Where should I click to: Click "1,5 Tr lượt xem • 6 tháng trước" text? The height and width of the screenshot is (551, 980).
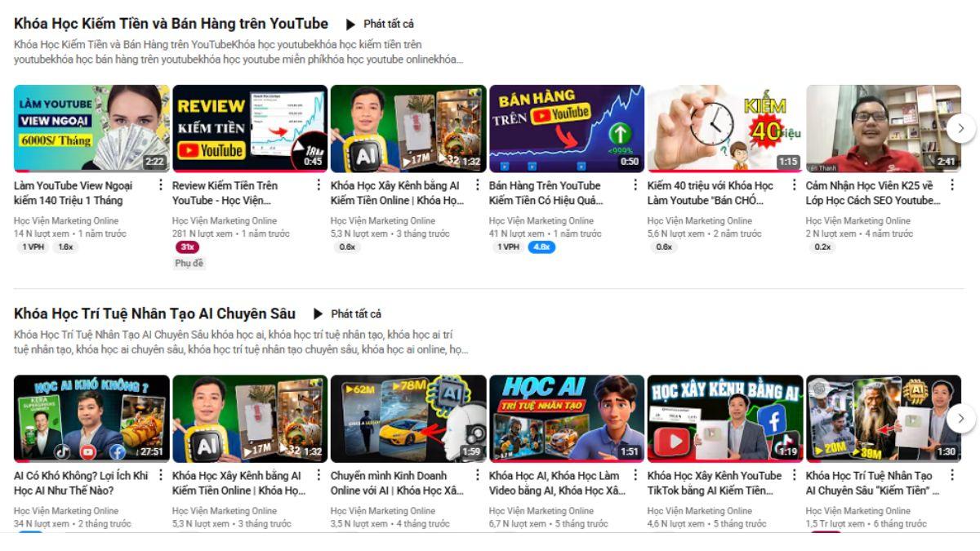(x=866, y=523)
